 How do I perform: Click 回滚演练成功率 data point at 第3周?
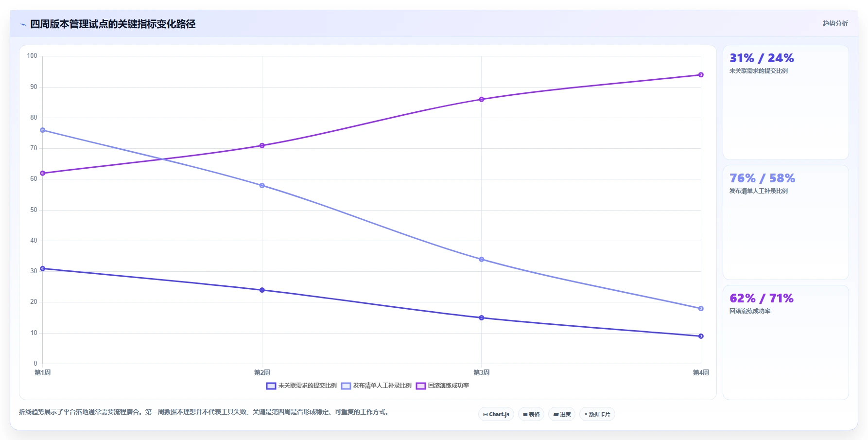coord(482,99)
